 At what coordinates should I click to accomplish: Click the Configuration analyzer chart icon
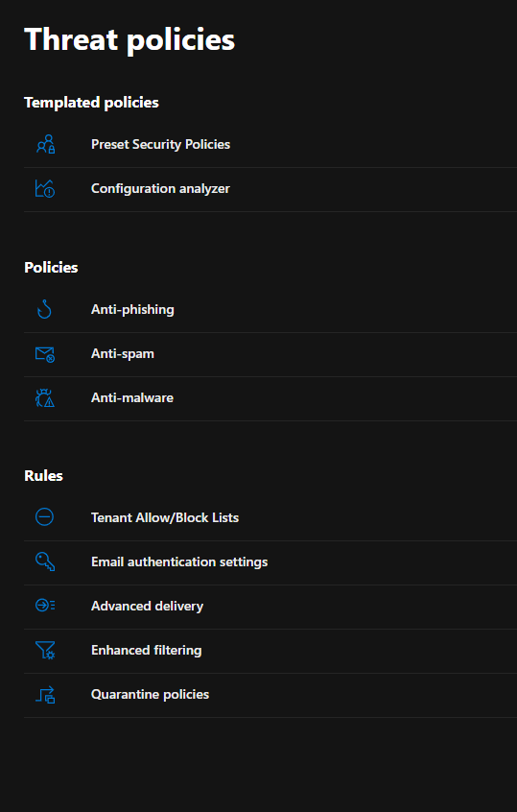tap(45, 188)
